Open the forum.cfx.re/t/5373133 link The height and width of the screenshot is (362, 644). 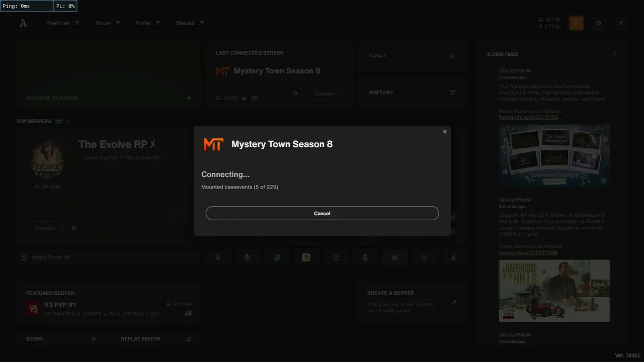click(528, 117)
